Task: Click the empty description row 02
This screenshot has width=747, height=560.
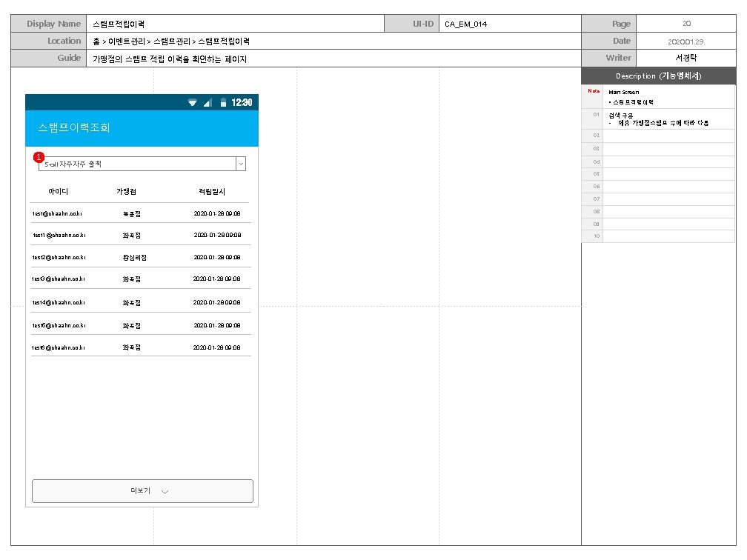Action: tap(669, 136)
